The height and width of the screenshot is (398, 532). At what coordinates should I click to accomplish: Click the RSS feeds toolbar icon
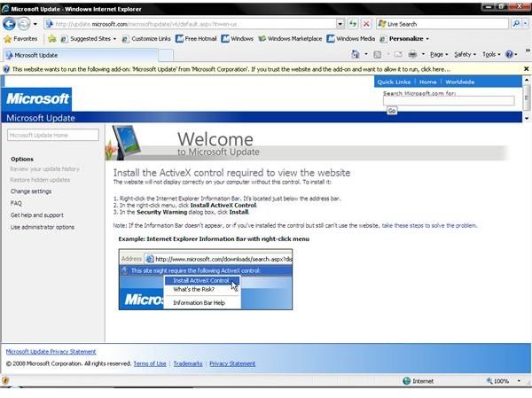coord(378,54)
